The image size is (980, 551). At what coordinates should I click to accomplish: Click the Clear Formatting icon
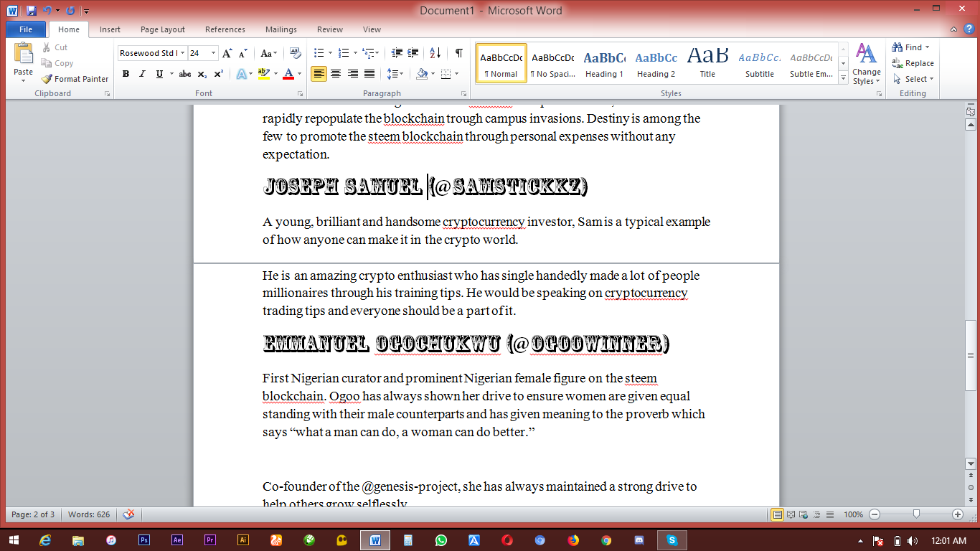(295, 53)
